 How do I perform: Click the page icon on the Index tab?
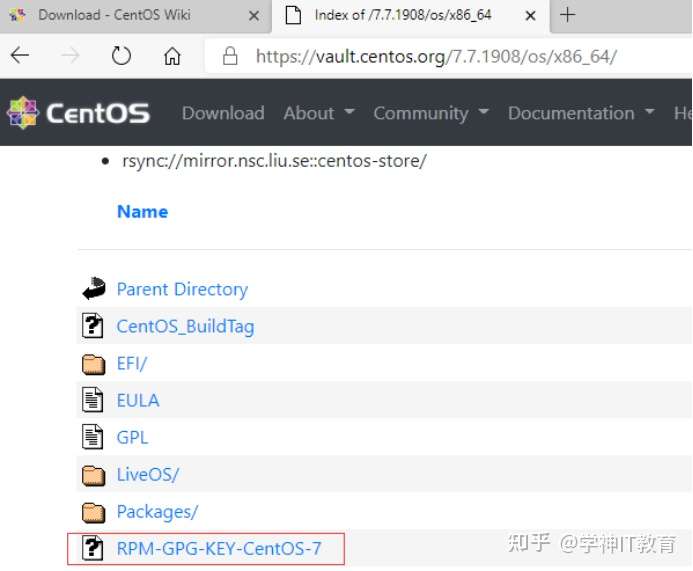[293, 15]
